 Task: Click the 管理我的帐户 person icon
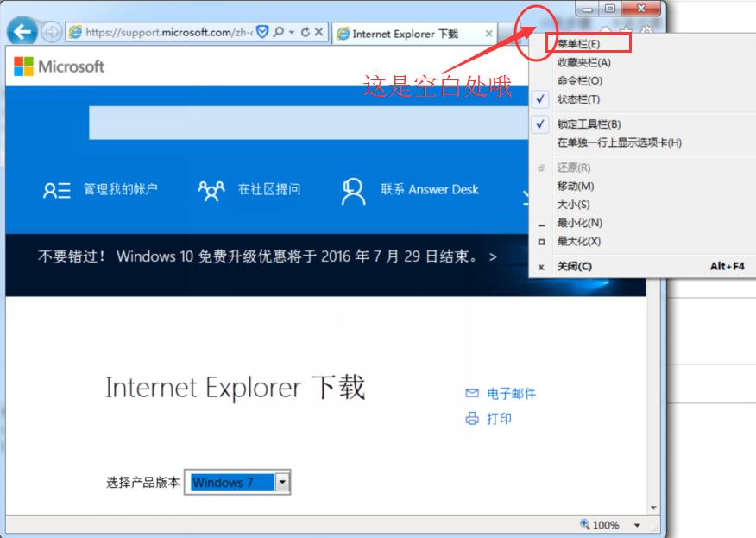point(57,190)
